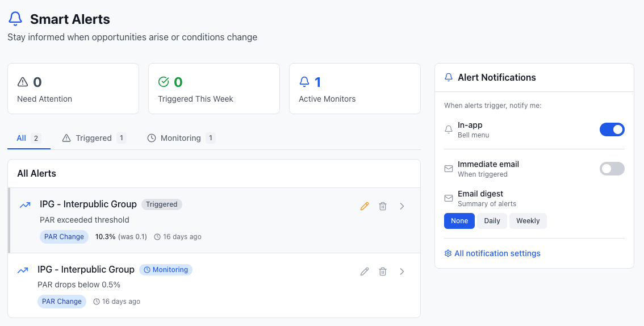This screenshot has height=326, width=644.
Task: Click the gear icon by All notification settings
Action: point(448,253)
